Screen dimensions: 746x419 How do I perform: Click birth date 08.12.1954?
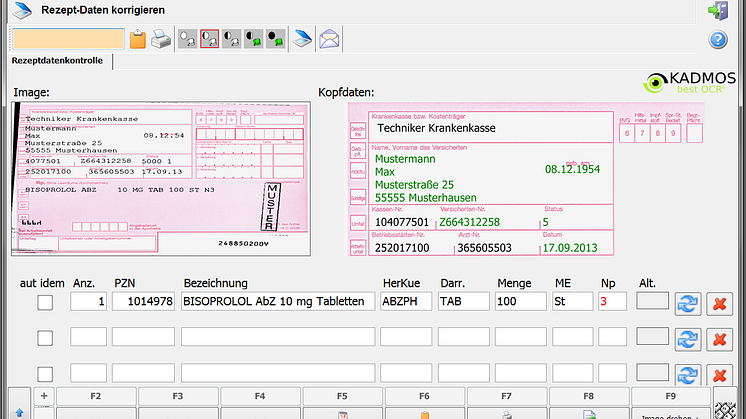pyautogui.click(x=572, y=169)
